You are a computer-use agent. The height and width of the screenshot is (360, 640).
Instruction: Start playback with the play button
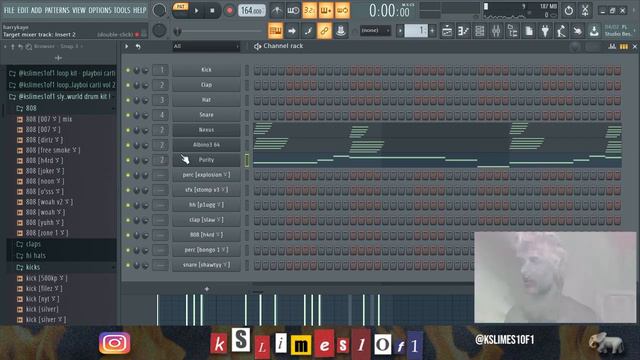click(196, 11)
